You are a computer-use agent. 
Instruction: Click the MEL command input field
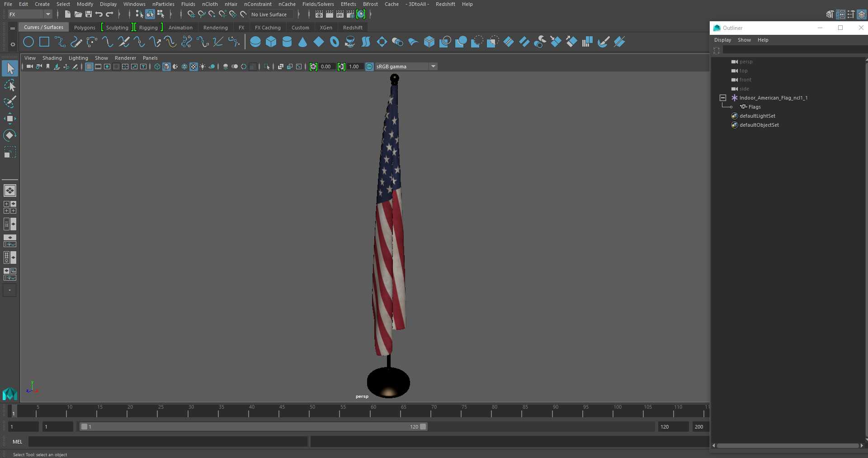point(168,442)
